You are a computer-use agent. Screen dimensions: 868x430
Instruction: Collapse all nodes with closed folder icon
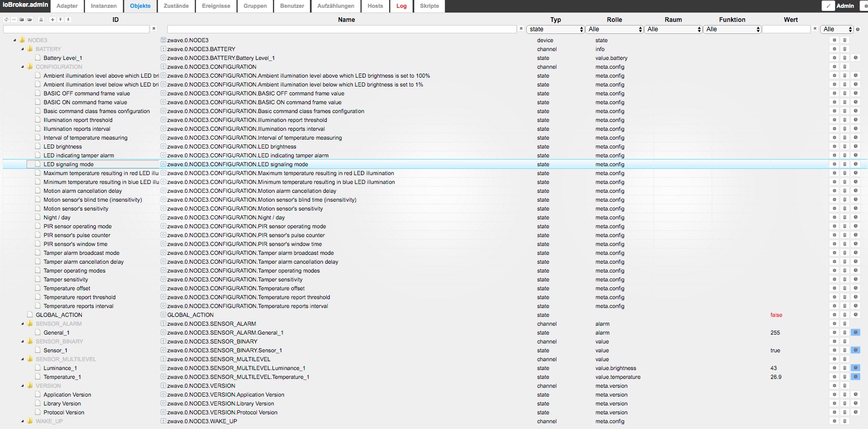(22, 19)
